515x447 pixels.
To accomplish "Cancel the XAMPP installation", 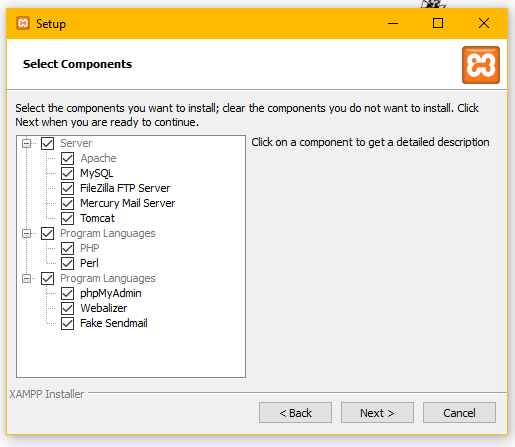I will pos(459,413).
